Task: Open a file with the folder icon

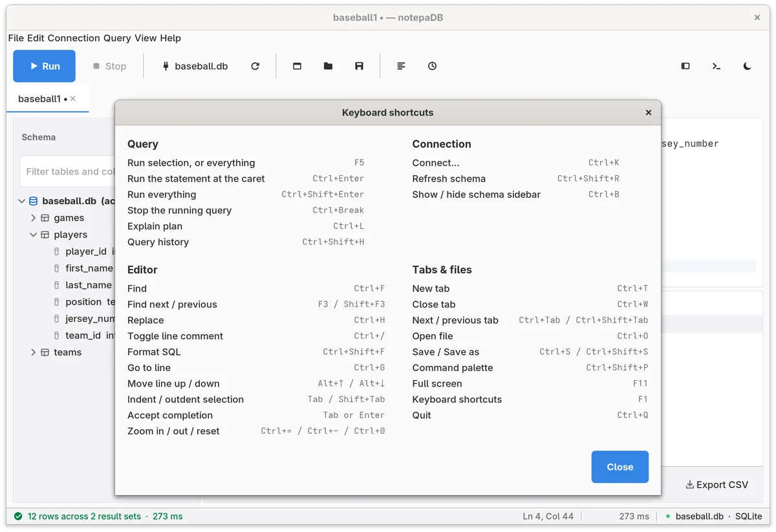Action: point(328,66)
